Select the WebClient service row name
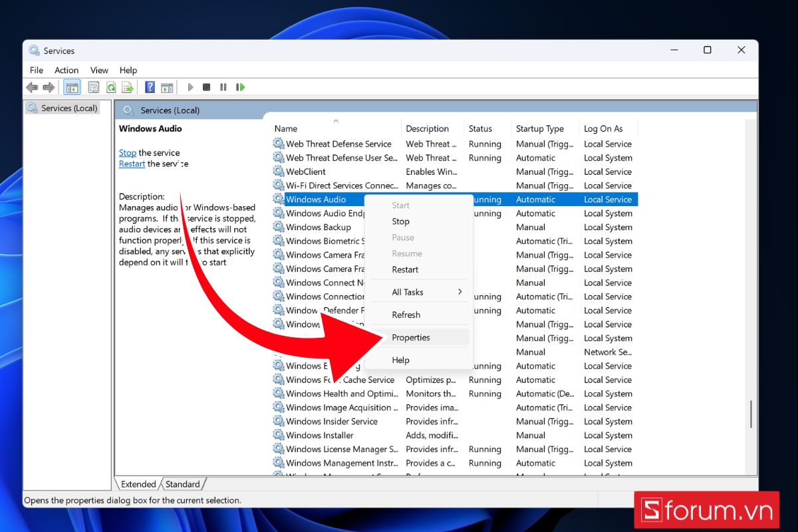 tap(306, 172)
